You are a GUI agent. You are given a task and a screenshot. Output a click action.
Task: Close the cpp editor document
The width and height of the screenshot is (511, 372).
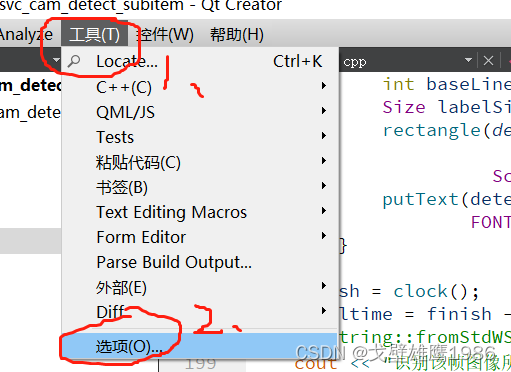[488, 61]
